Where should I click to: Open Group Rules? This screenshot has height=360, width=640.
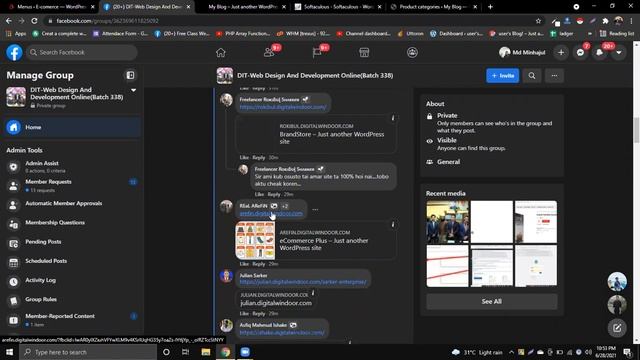pos(73,300)
